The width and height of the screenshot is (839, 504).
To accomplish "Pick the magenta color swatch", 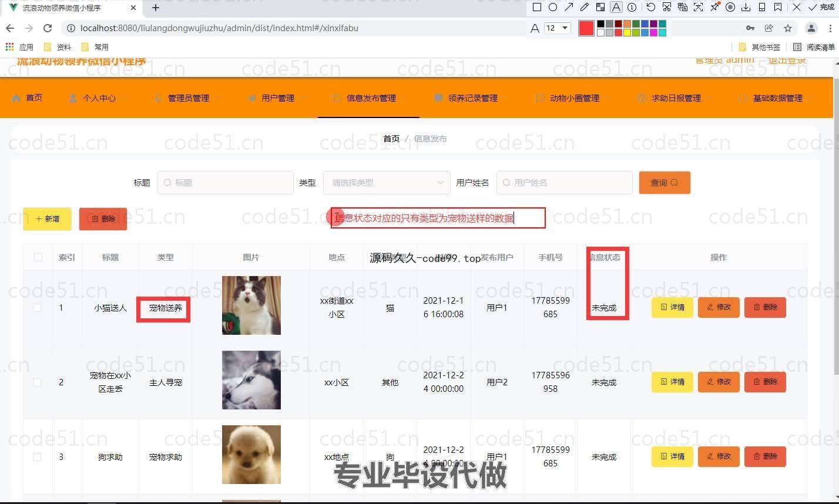I will pyautogui.click(x=653, y=32).
